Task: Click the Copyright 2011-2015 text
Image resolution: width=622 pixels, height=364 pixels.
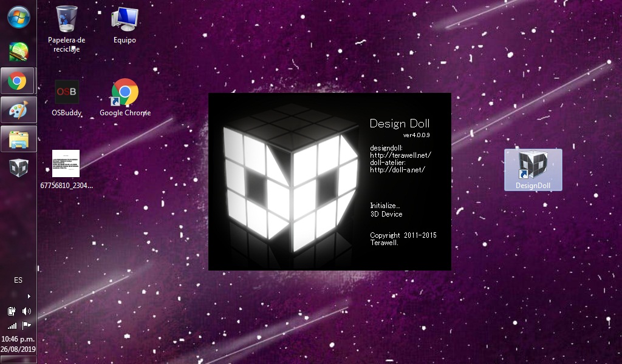Action: pos(403,235)
